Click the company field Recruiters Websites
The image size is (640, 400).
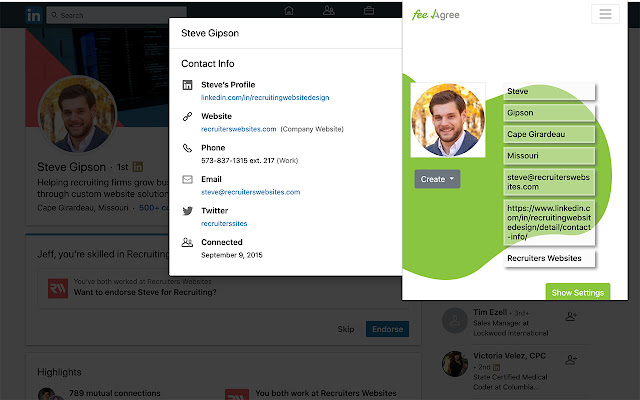point(549,258)
